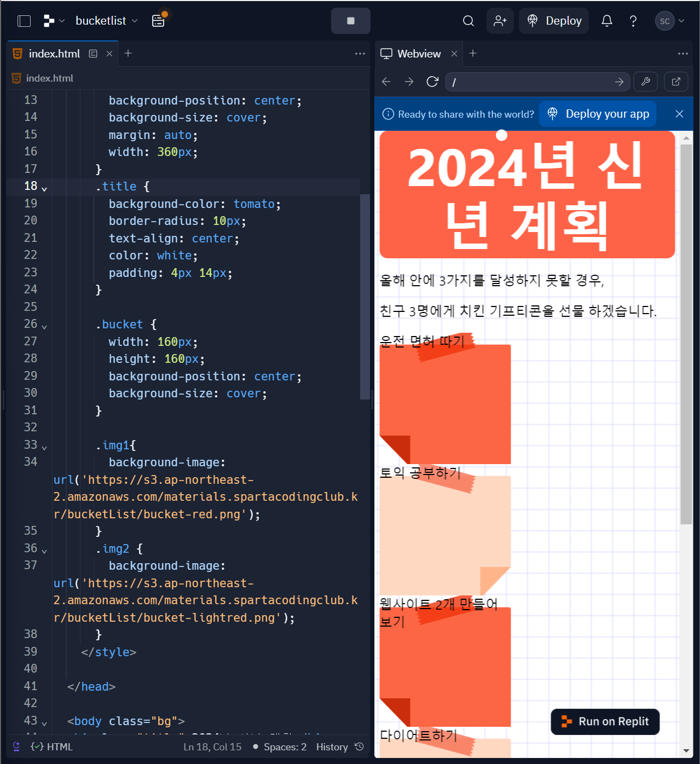This screenshot has width=700, height=764.
Task: Reload the Webview page
Action: [432, 82]
